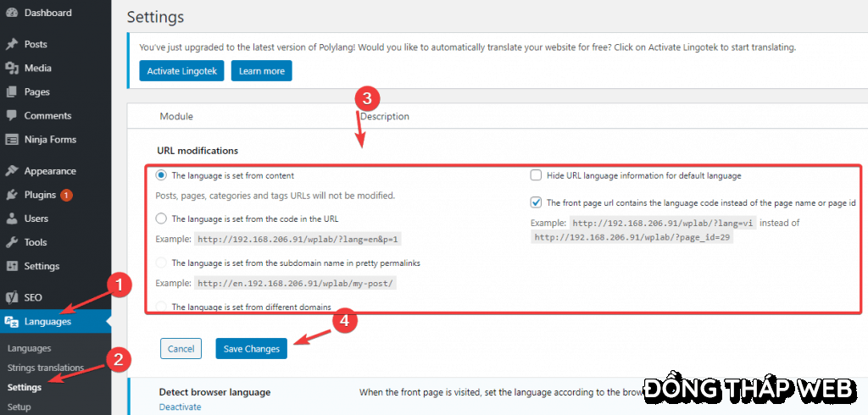The height and width of the screenshot is (415, 868).
Task: Open the Settings submenu under Languages
Action: coord(24,387)
